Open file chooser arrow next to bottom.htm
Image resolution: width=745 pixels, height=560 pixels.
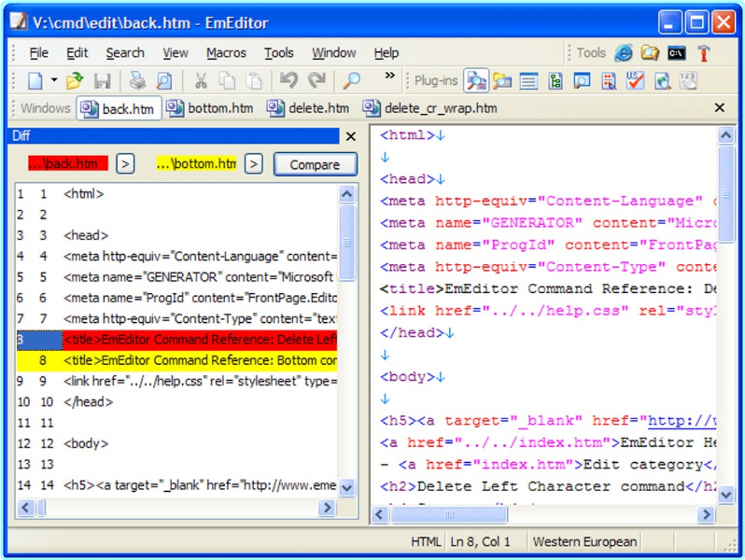point(254,164)
